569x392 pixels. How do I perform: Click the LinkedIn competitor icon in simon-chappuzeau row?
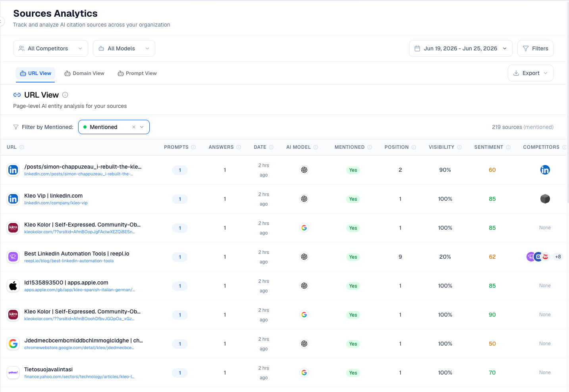click(x=545, y=170)
